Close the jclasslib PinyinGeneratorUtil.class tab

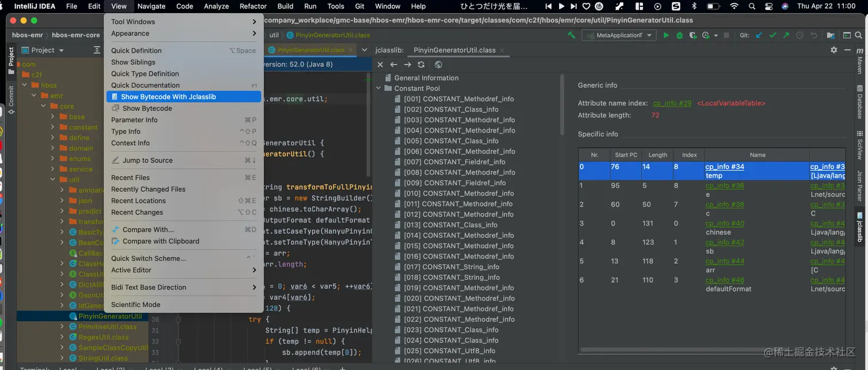click(502, 51)
